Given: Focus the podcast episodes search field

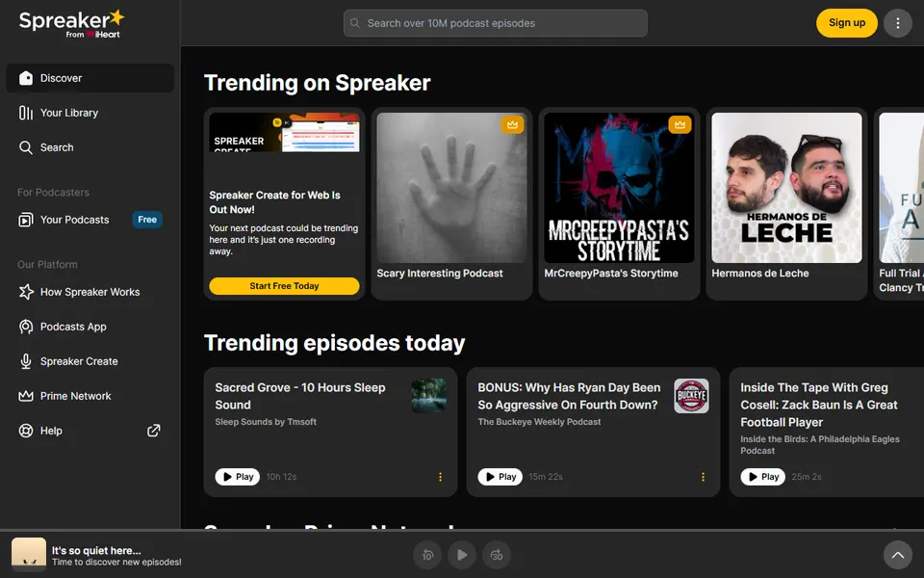Looking at the screenshot, I should click(x=495, y=23).
